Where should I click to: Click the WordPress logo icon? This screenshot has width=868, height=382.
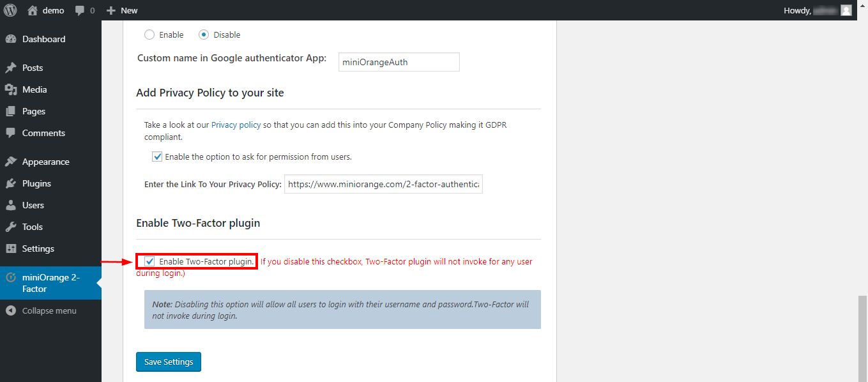tap(10, 10)
